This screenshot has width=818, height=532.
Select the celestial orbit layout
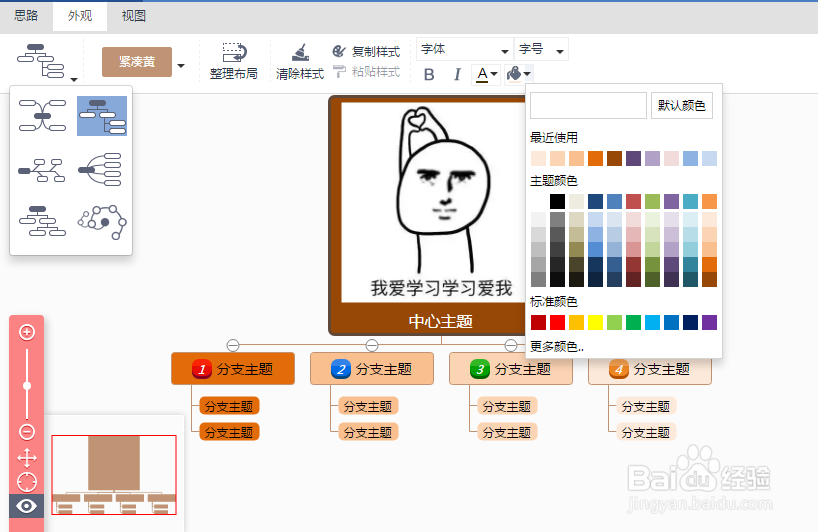(102, 222)
